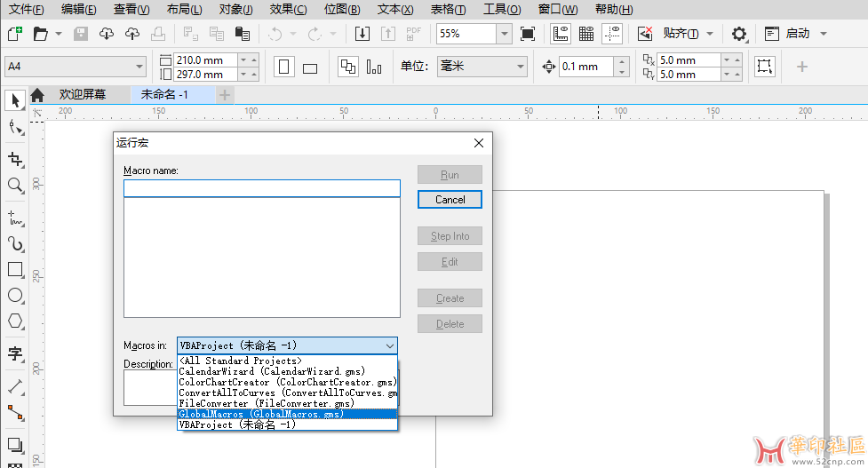Select the Zoom magnifier tool

pyautogui.click(x=15, y=186)
